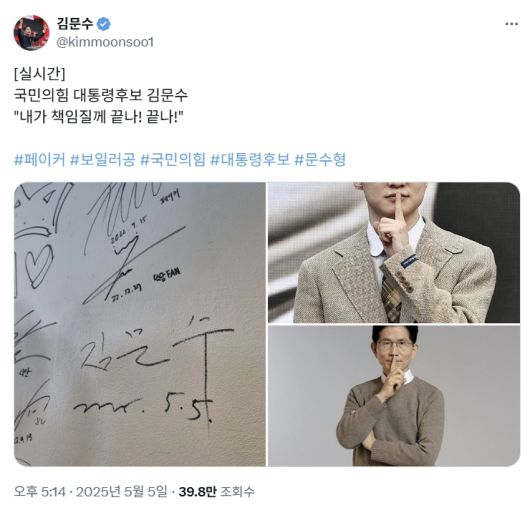530x510 pixels.
Task: Click the quoted line "내가 책임질께 끝나! 끝나!"
Action: point(98,117)
